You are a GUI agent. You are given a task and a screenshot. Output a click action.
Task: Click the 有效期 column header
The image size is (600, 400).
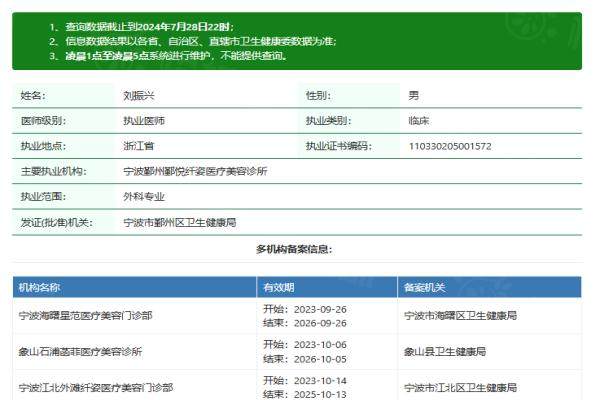click(279, 287)
